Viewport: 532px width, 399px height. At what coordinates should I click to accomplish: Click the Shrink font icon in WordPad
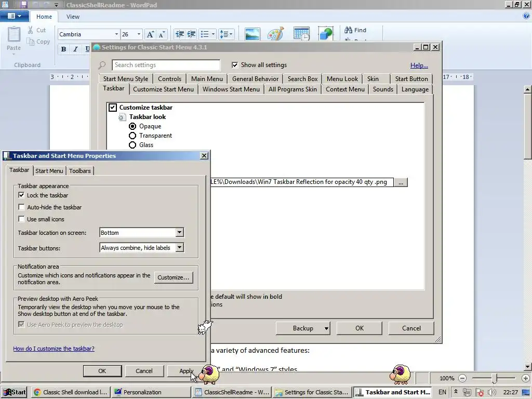tap(162, 34)
